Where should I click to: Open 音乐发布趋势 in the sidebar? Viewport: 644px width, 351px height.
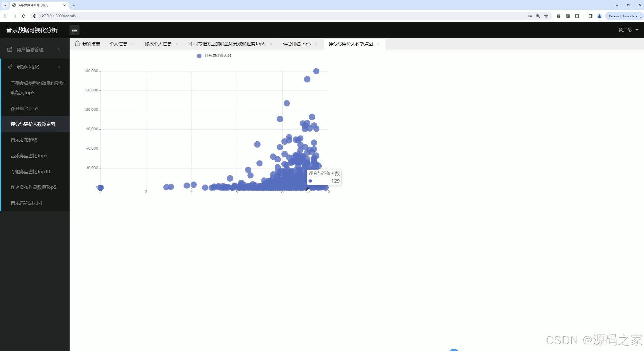(24, 140)
